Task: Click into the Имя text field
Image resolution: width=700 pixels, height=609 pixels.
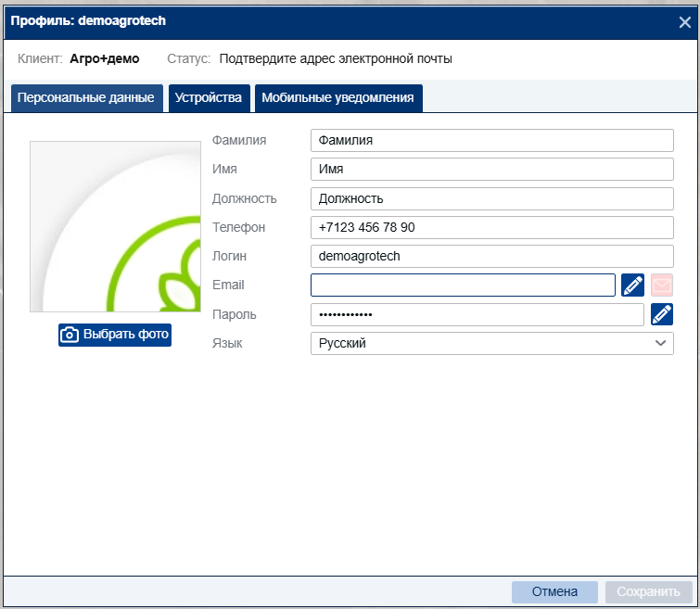Action: click(492, 170)
